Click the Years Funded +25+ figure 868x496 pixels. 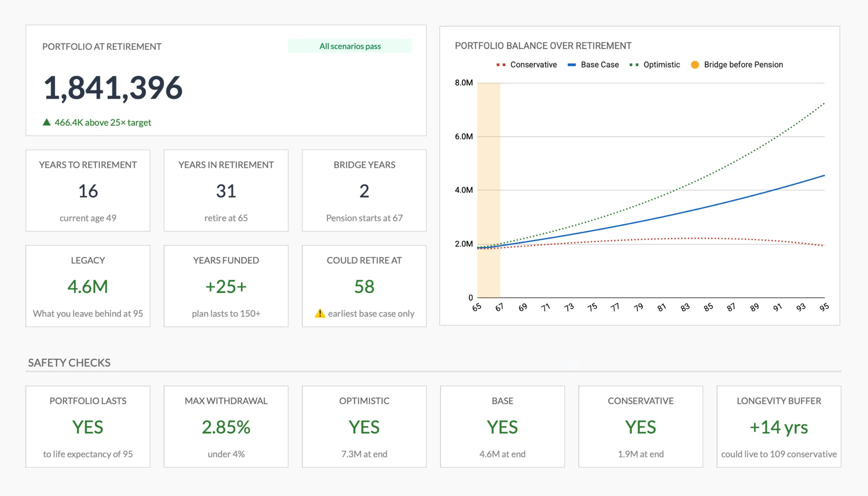225,286
